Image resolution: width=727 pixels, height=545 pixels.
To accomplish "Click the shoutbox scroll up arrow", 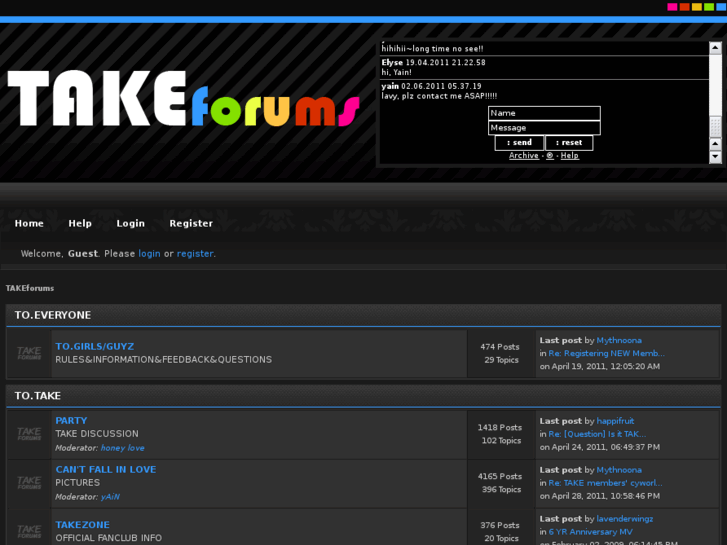I will [x=715, y=48].
